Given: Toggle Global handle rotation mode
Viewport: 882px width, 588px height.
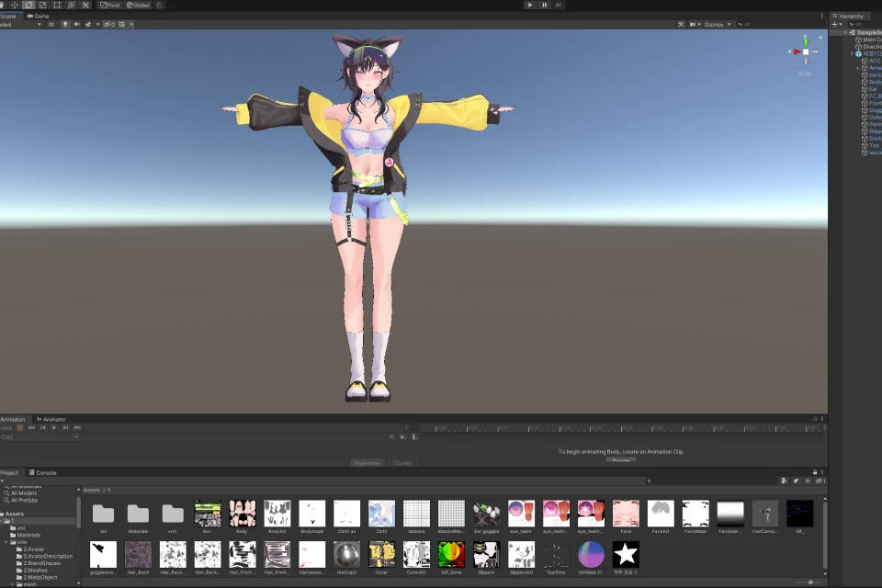Looking at the screenshot, I should [x=139, y=6].
